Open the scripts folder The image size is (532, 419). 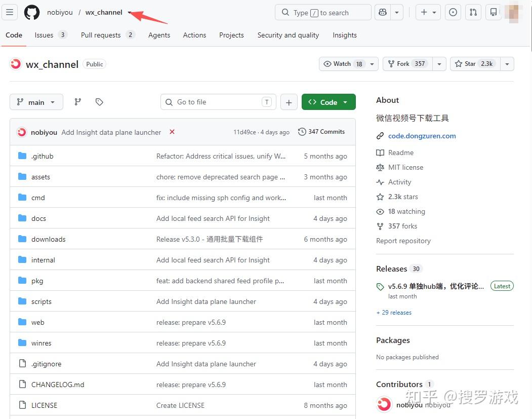(x=41, y=301)
